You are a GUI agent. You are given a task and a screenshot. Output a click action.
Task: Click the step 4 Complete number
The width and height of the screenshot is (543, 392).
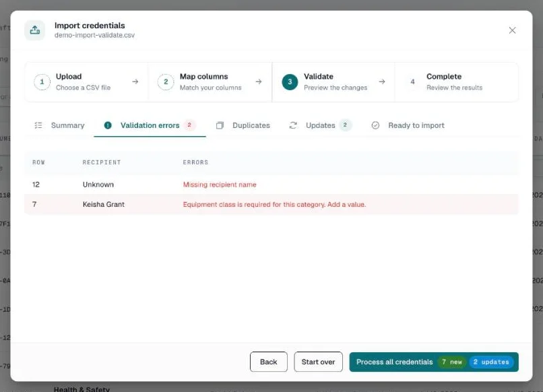pyautogui.click(x=412, y=81)
